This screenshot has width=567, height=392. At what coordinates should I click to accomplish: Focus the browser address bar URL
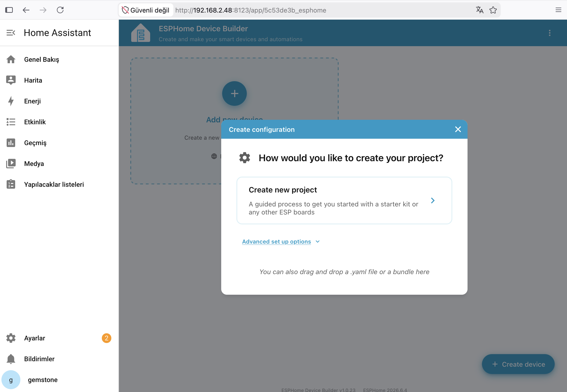251,10
